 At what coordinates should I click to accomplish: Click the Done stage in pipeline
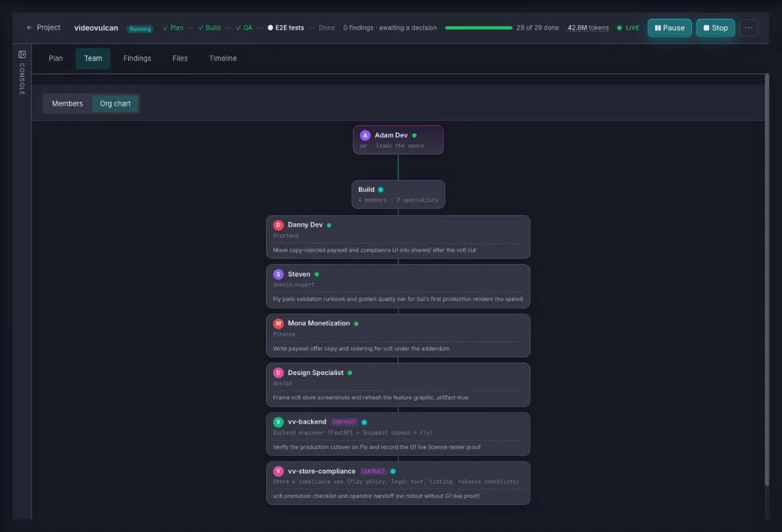(327, 28)
